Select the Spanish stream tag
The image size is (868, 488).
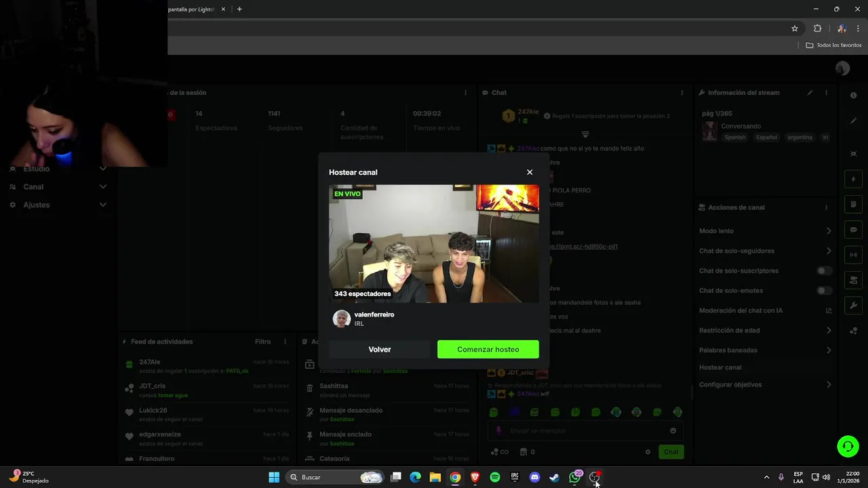point(734,138)
